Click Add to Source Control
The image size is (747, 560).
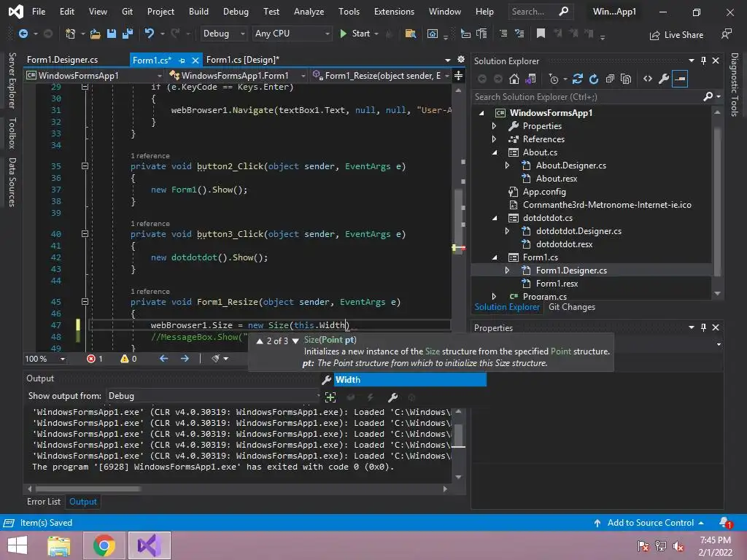pyautogui.click(x=649, y=523)
